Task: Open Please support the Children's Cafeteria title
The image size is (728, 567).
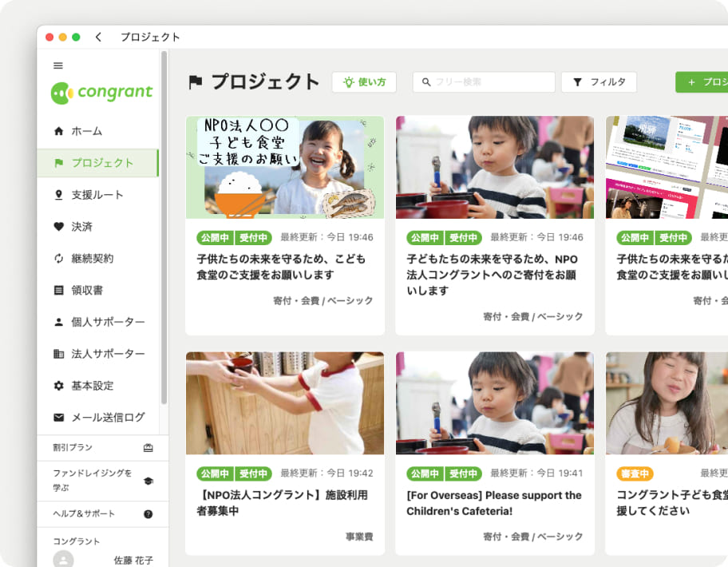Action: [494, 503]
